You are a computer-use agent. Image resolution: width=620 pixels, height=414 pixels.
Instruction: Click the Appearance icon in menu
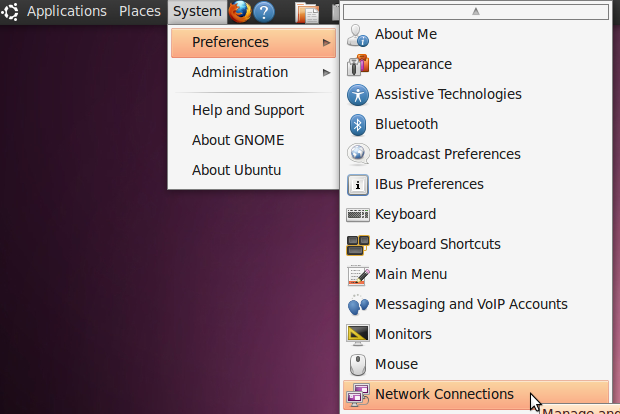tap(358, 64)
